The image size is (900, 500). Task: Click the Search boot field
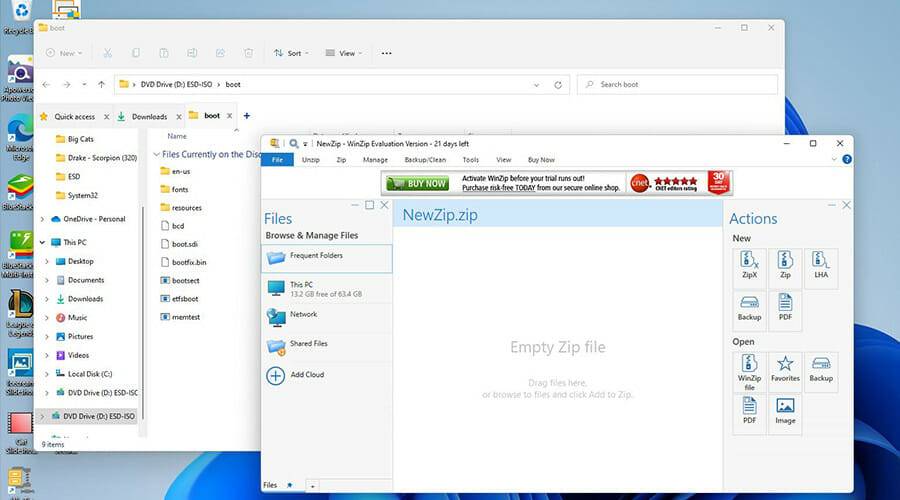coord(677,84)
